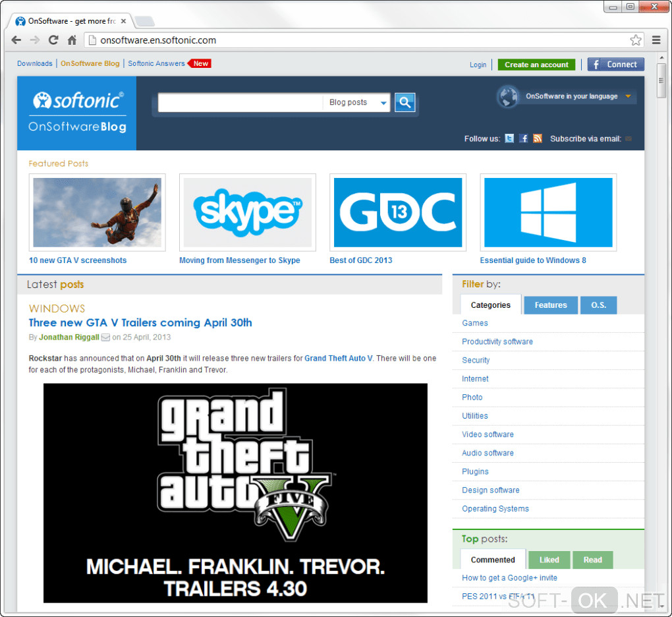
Task: Open the Three new GTA V Trailers article
Action: [140, 323]
